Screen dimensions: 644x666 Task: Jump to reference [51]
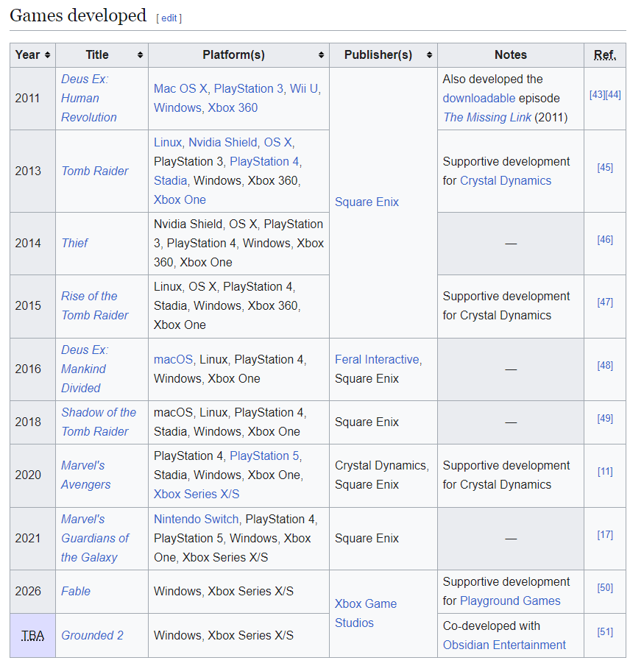pyautogui.click(x=605, y=632)
